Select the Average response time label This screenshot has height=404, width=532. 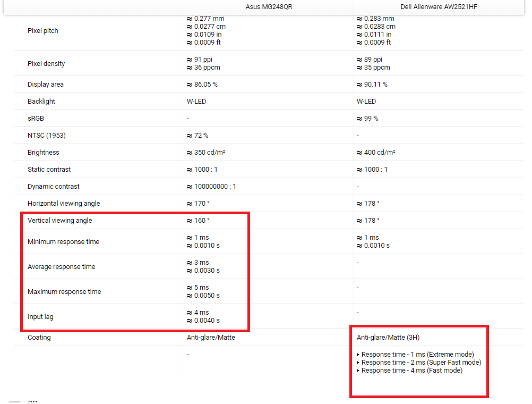(x=62, y=267)
